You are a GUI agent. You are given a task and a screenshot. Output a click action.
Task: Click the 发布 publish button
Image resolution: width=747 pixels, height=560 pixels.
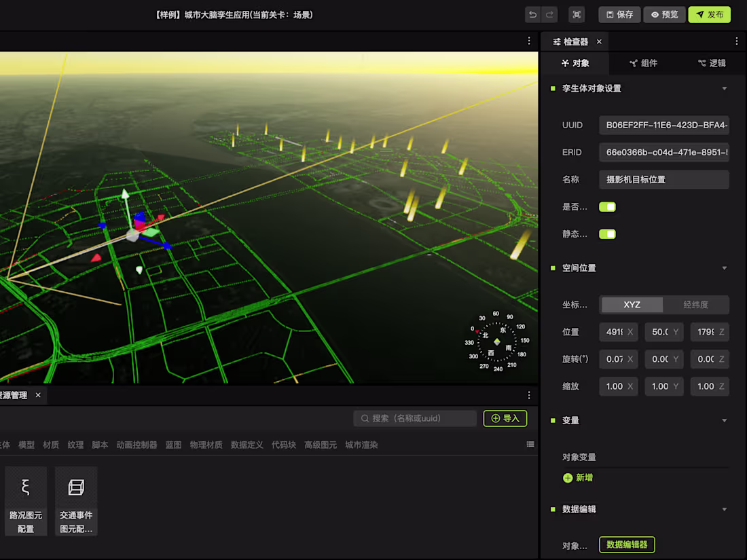point(709,14)
